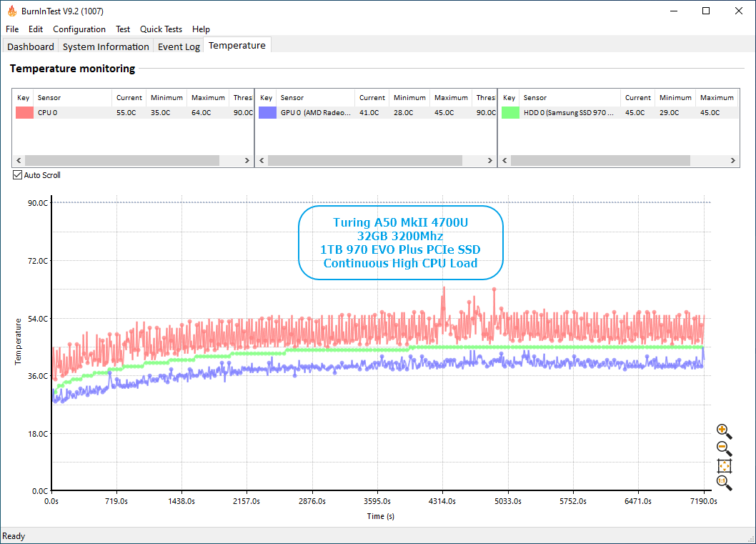Open the Help menu
Viewport: 756px width, 544px height.
tap(201, 29)
